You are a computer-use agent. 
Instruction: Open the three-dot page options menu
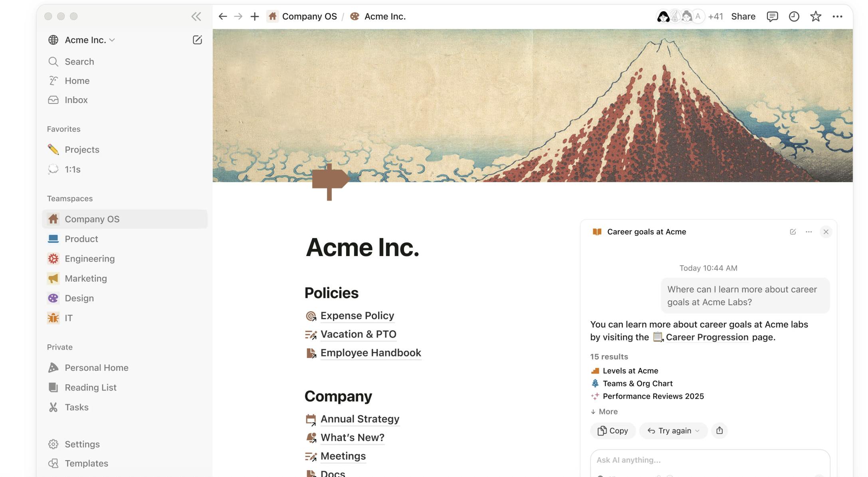click(x=837, y=16)
